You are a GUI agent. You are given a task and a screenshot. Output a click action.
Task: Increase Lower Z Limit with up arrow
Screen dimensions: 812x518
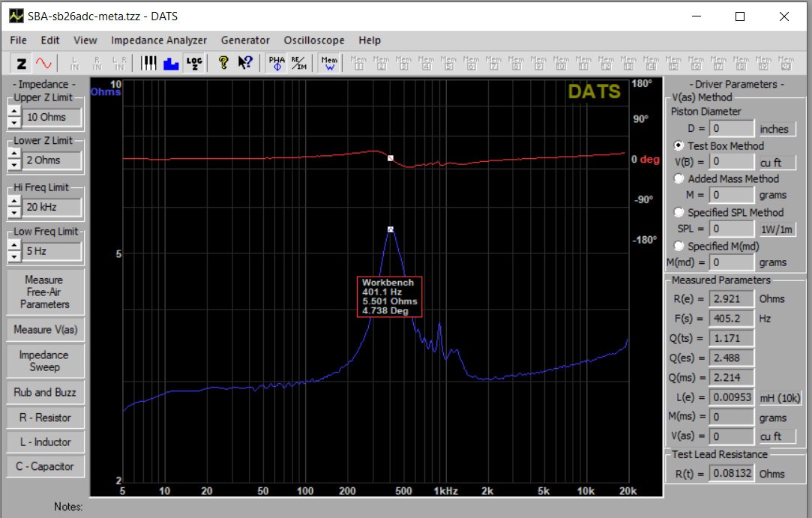(14, 154)
